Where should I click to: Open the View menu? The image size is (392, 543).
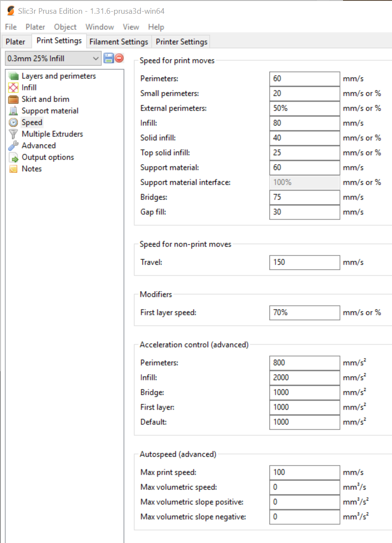point(131,27)
